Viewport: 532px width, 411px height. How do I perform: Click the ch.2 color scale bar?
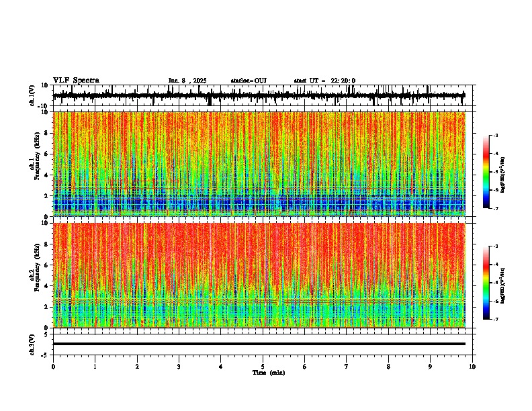click(486, 283)
